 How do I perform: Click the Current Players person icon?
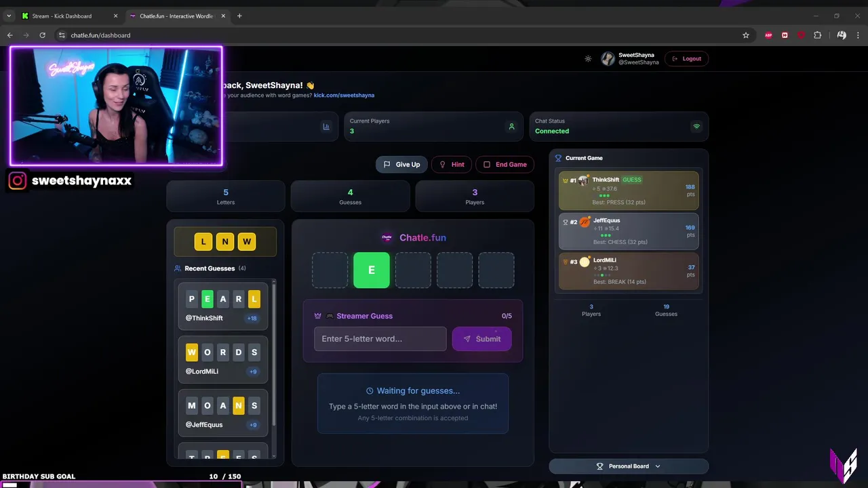(511, 127)
